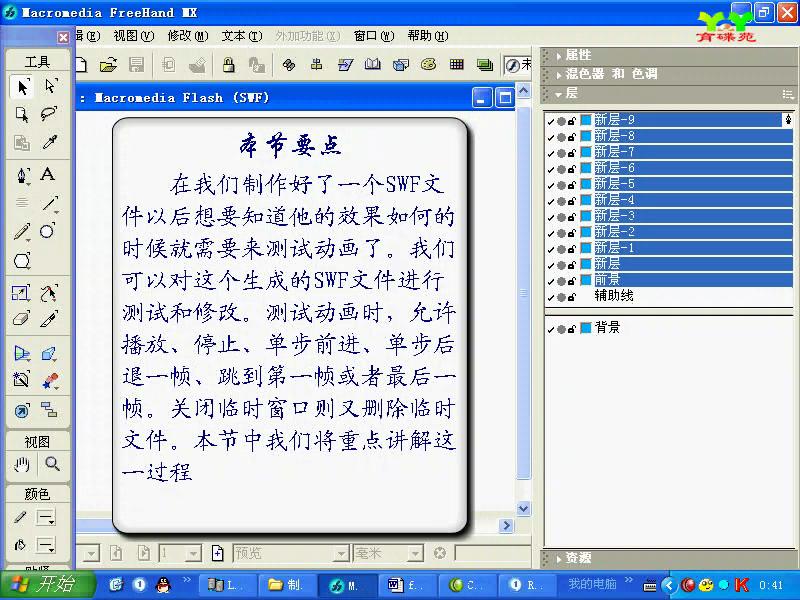
Task: Open the fill color dropdown box
Action: 45,545
